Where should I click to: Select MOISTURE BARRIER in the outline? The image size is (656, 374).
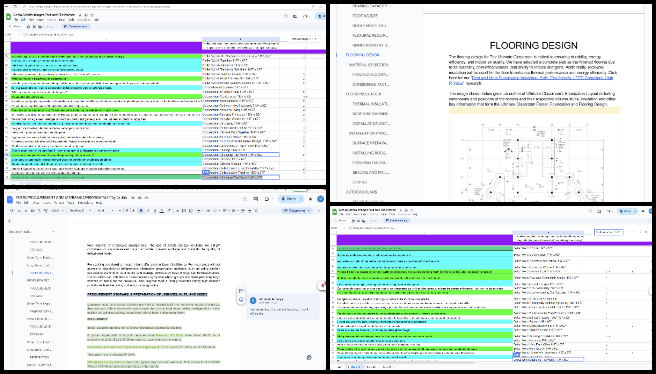pos(371,114)
